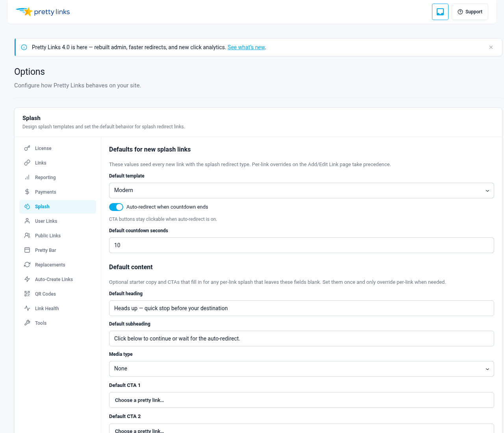Click the chevron of the Media type select

pos(487,369)
